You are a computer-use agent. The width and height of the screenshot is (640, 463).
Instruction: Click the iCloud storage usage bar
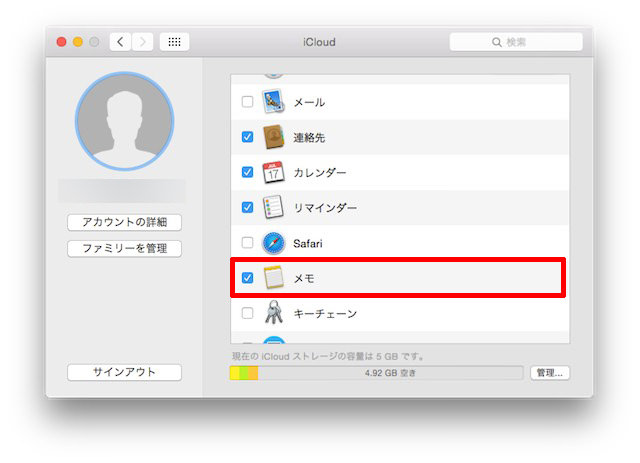tap(376, 373)
